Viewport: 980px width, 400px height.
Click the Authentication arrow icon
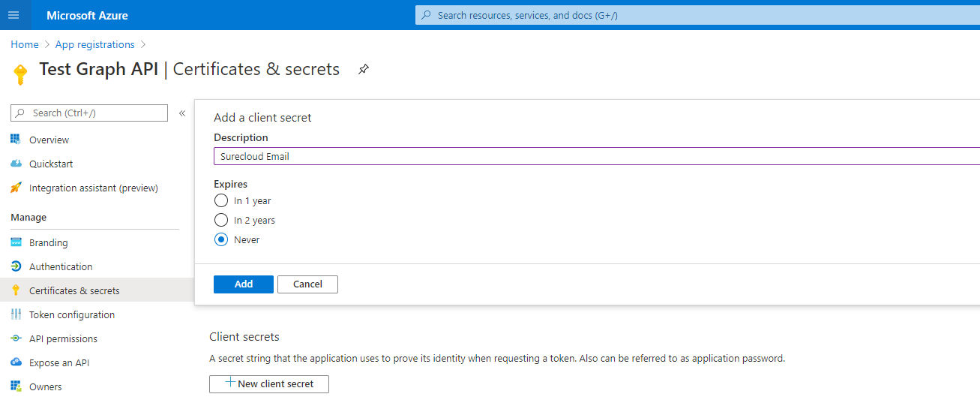tap(16, 266)
